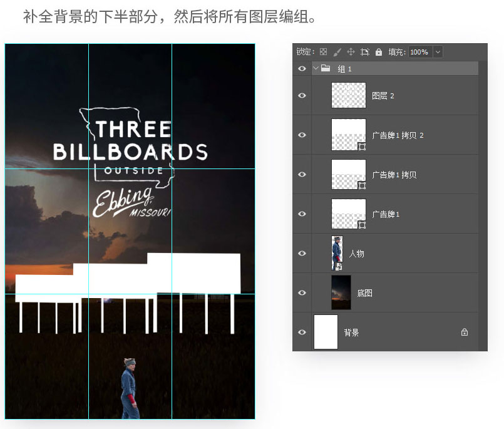This screenshot has width=504, height=429.
Task: Hide the 广告牌1 layer
Action: (302, 214)
